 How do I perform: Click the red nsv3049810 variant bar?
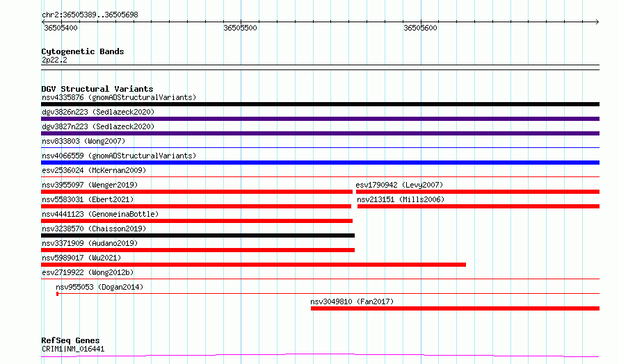455,308
